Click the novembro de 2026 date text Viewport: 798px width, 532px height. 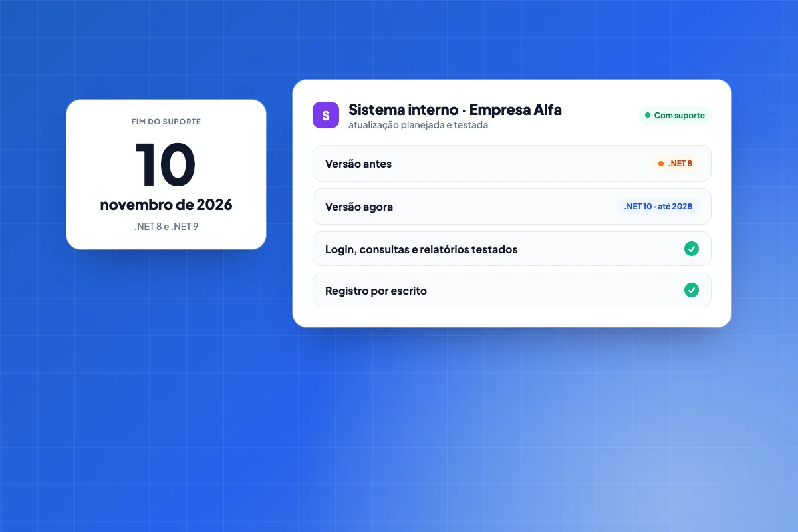click(166, 205)
